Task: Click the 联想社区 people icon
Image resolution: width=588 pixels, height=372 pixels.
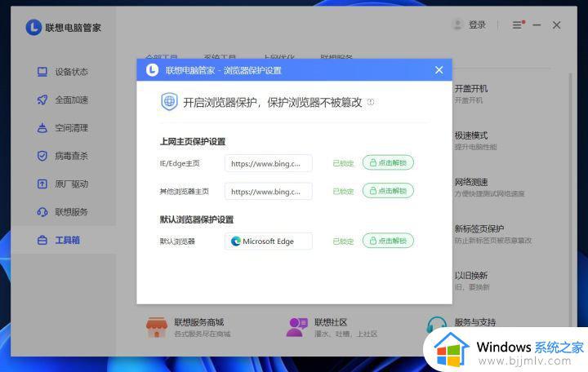Action: pos(296,327)
